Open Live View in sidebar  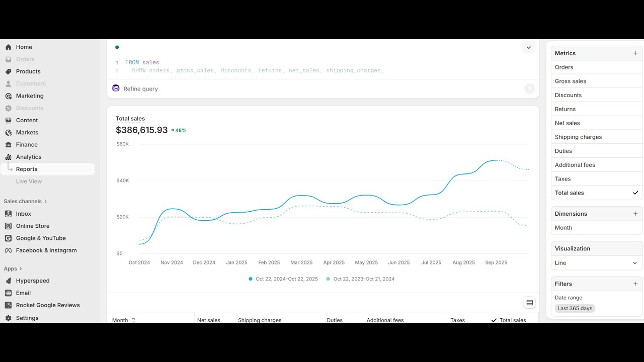click(x=29, y=182)
